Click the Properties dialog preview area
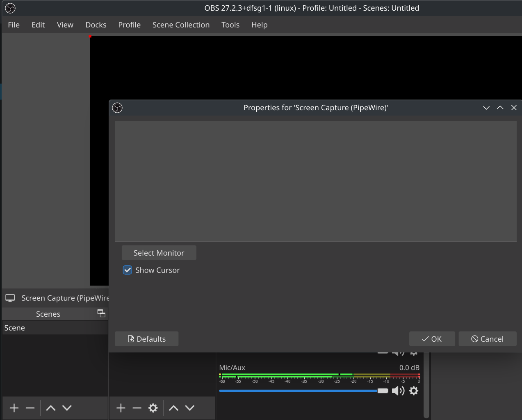522x420 pixels. pos(316,181)
